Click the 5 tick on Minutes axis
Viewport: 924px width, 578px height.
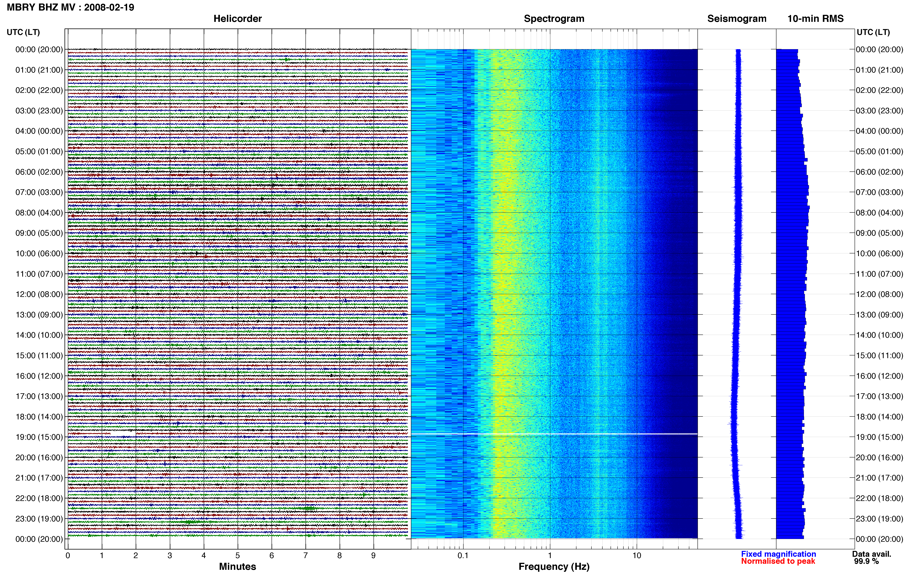pyautogui.click(x=238, y=555)
